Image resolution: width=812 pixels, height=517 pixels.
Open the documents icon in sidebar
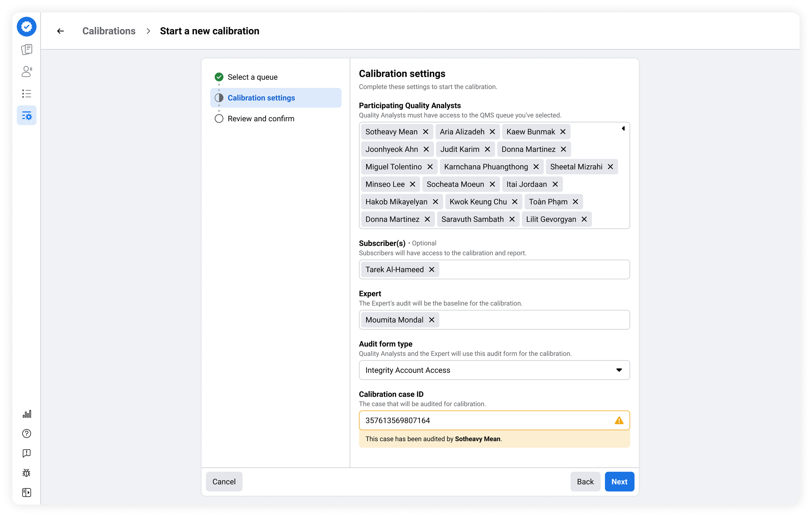click(x=27, y=49)
